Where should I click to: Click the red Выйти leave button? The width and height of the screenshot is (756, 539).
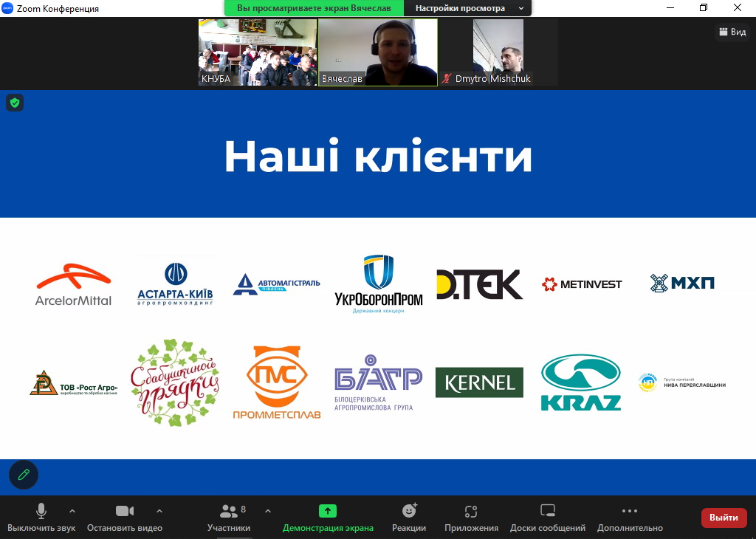724,518
